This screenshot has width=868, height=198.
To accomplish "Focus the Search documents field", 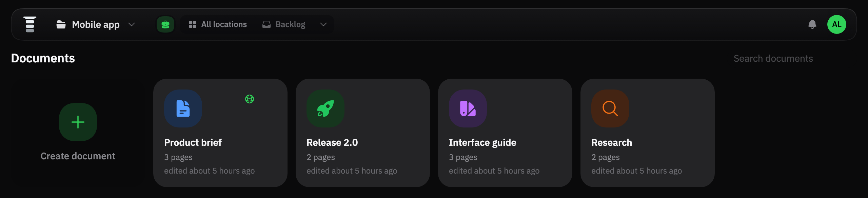I will tap(773, 58).
